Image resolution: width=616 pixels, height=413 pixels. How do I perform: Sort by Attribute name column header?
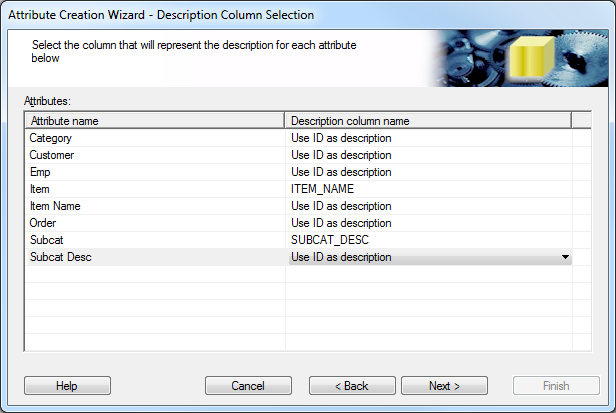pyautogui.click(x=155, y=121)
